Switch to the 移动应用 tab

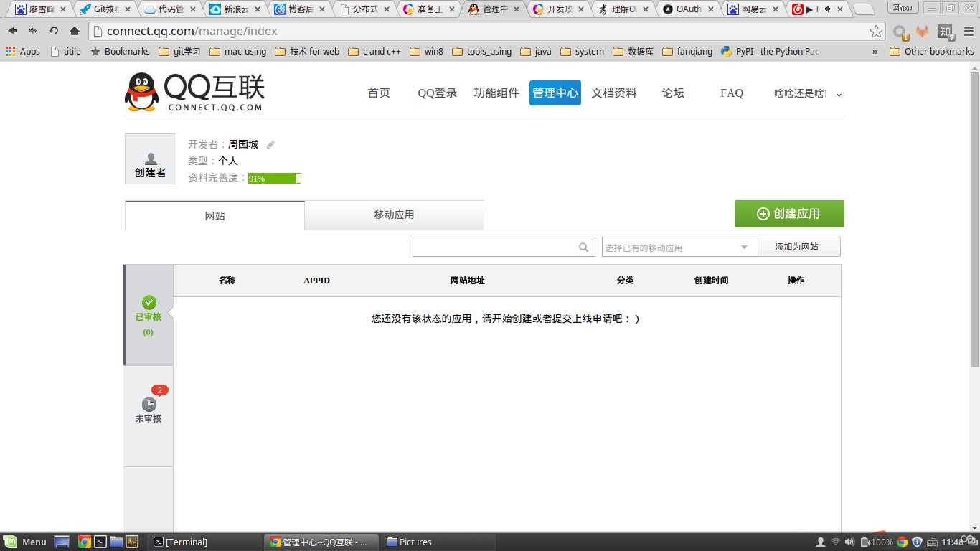[394, 215]
